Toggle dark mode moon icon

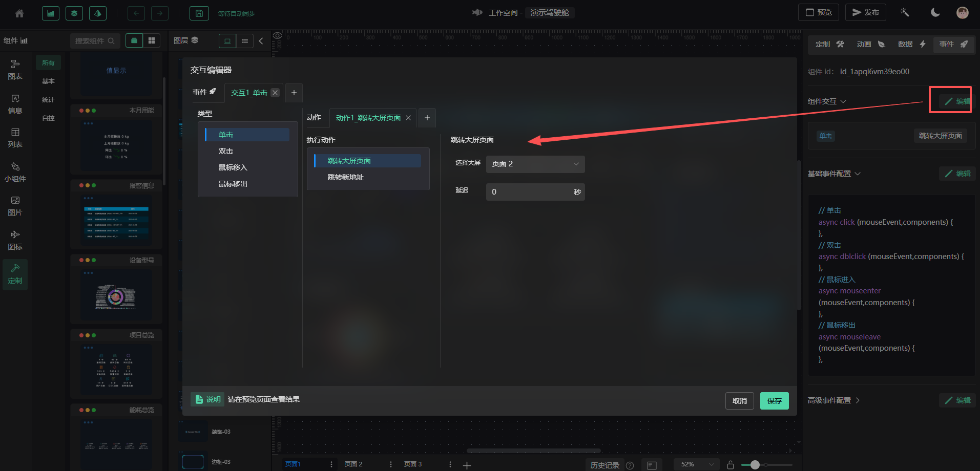tap(935, 12)
